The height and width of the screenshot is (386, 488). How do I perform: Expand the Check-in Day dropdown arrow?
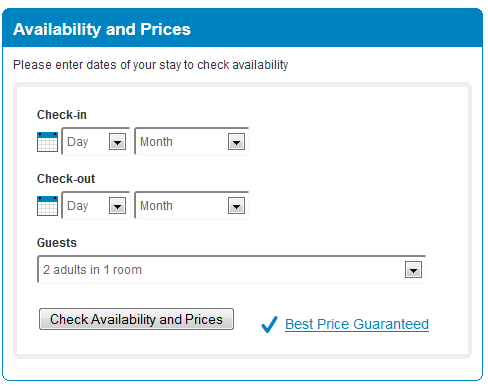point(117,142)
